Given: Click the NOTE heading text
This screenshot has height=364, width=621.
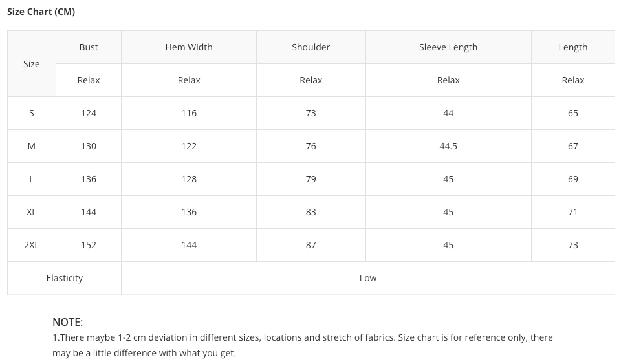Looking at the screenshot, I should tap(68, 322).
